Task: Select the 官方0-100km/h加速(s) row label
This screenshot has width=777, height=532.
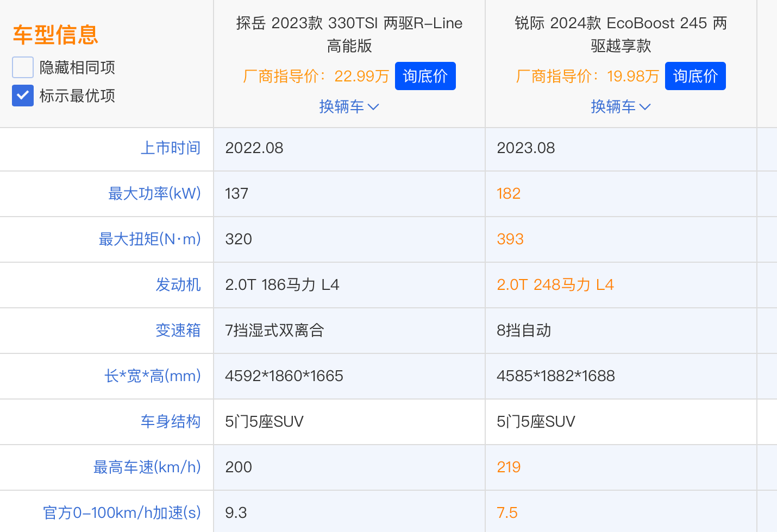Action: 122,512
